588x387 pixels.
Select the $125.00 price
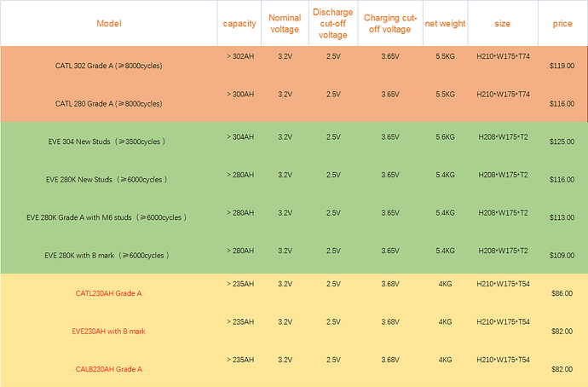pyautogui.click(x=562, y=142)
